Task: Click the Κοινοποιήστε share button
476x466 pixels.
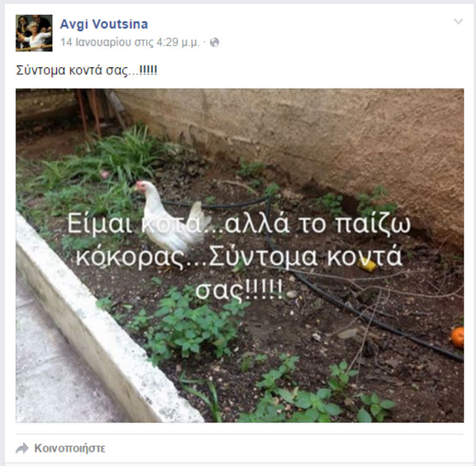Action: [69, 449]
